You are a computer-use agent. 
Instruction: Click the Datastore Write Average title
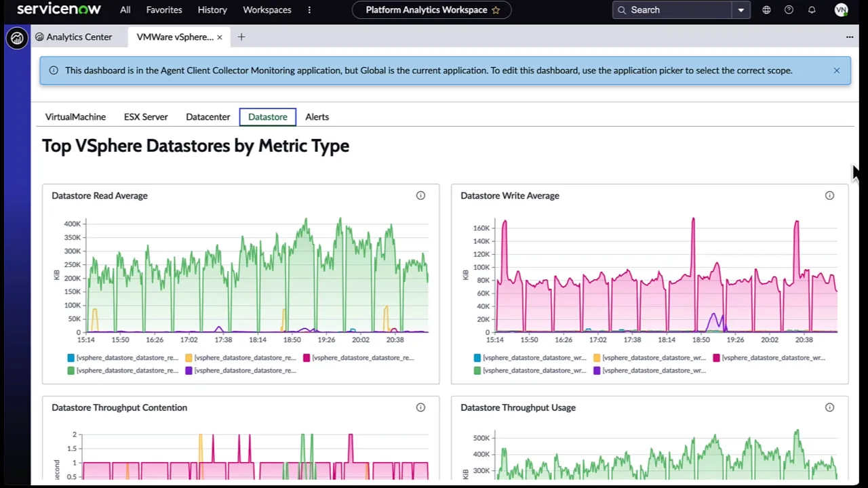[x=510, y=195]
